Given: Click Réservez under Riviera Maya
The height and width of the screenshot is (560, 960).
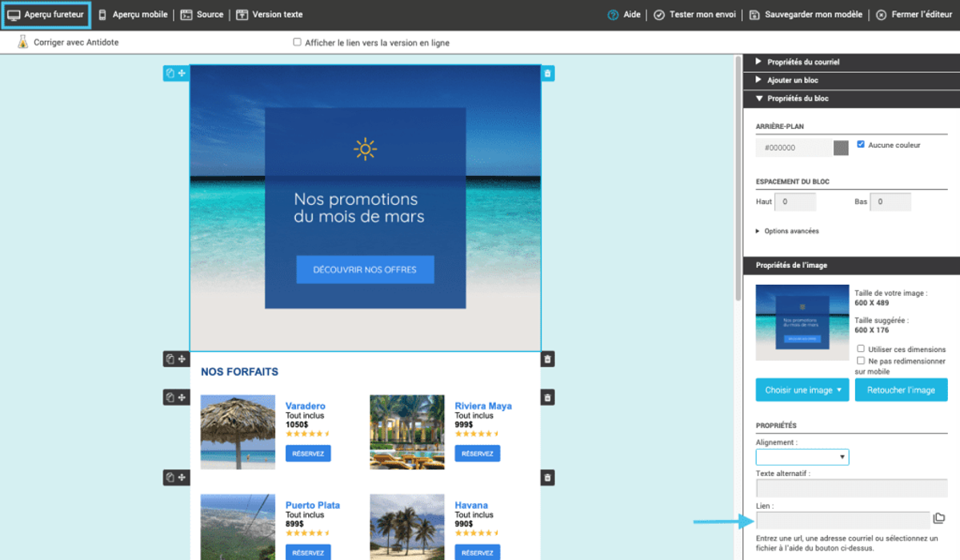Looking at the screenshot, I should point(478,454).
